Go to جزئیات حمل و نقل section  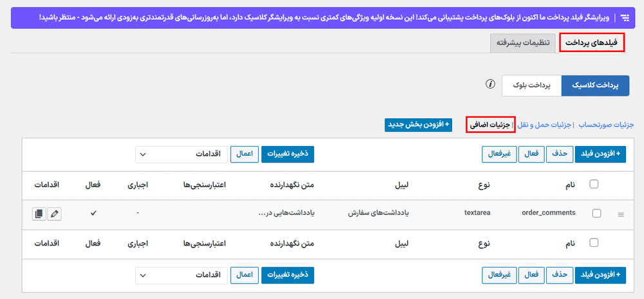545,125
